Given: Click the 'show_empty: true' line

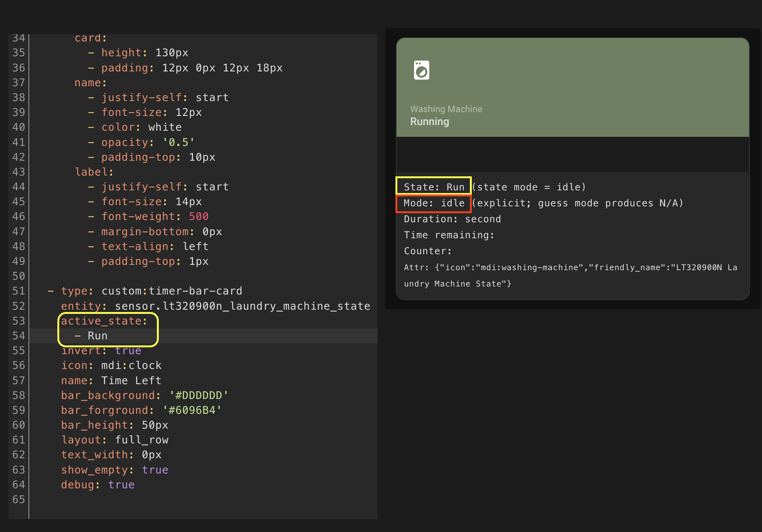Looking at the screenshot, I should point(114,470).
